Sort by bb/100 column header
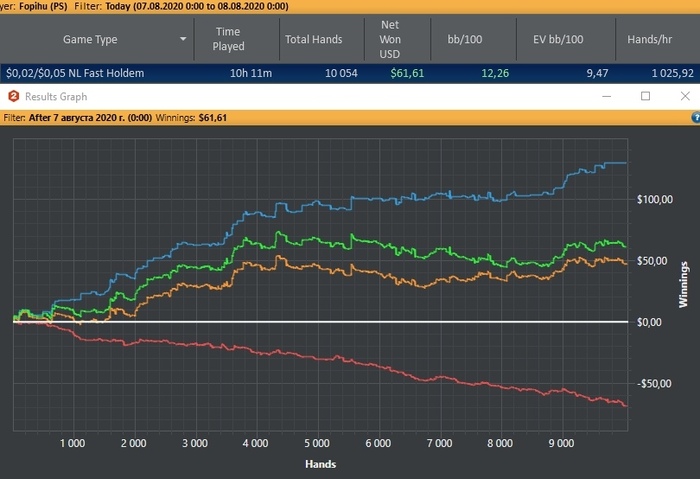The width and height of the screenshot is (700, 479). coord(465,39)
